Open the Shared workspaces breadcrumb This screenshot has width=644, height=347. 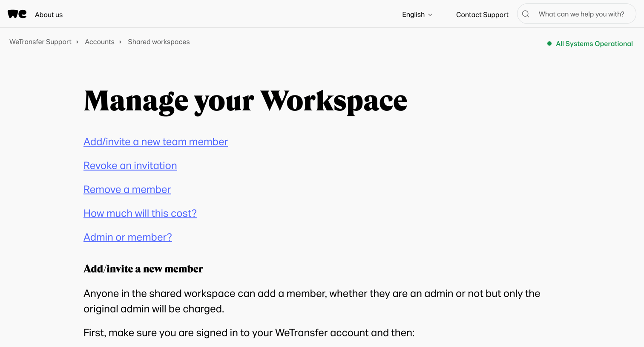(x=159, y=42)
